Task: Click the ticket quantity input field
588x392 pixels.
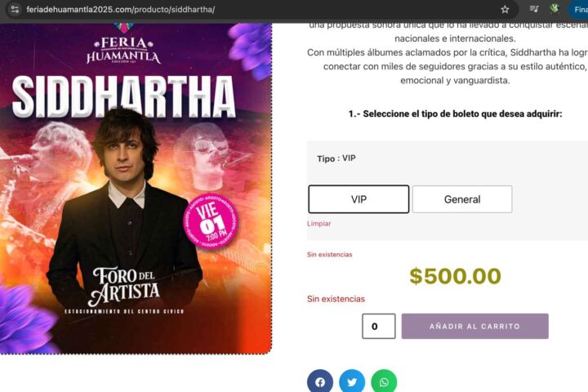Action: pyautogui.click(x=378, y=327)
